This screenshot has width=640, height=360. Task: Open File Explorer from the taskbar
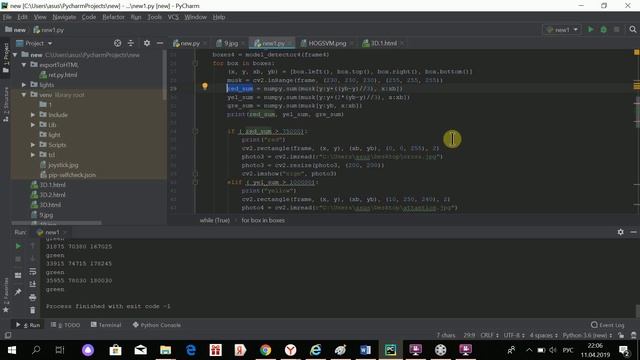click(165, 350)
